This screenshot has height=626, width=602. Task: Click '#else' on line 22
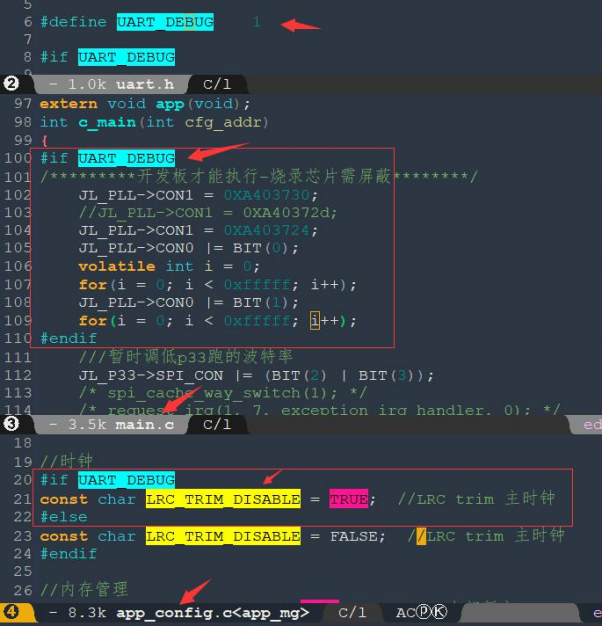coord(64,517)
